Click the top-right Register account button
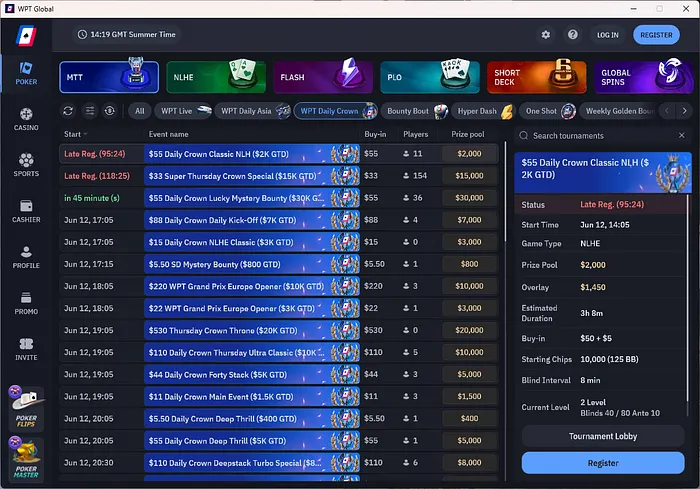This screenshot has width=700, height=489. [656, 35]
